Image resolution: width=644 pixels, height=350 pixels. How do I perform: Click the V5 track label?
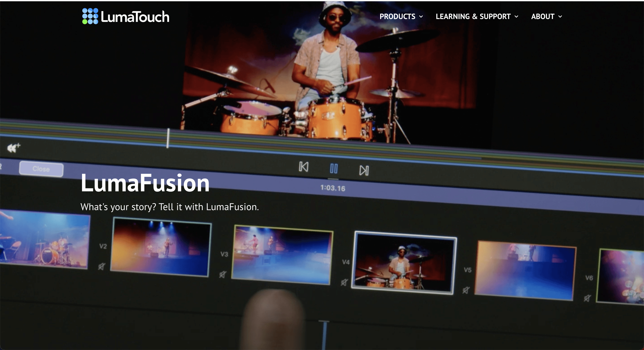pos(468,270)
